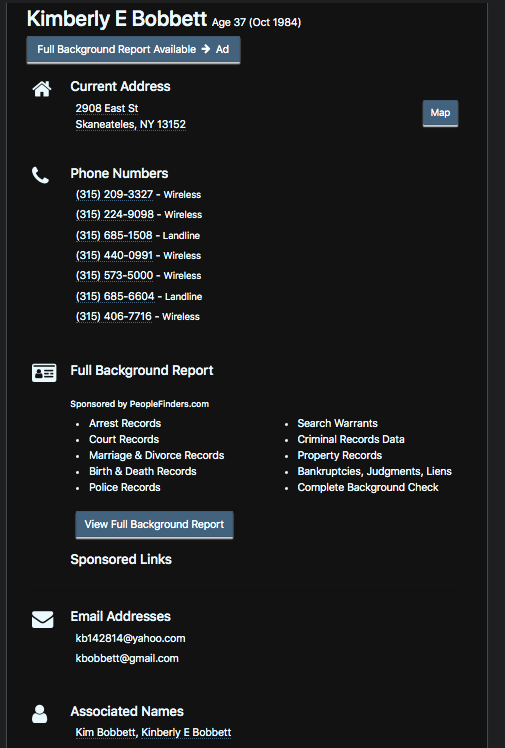Click the Phone Numbers heading
The height and width of the screenshot is (748, 505).
119,174
